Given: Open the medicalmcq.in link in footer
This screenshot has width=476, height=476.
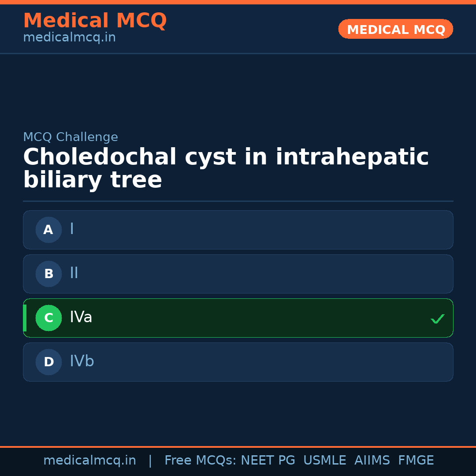Looking at the screenshot, I should click(x=89, y=461).
